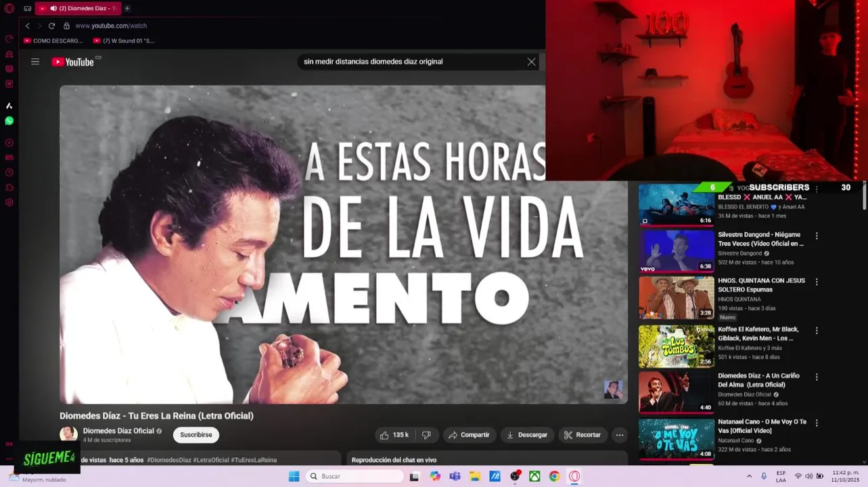The image size is (868, 487).
Task: Click 'Reproducción del chat en vivo' header
Action: 394,460
